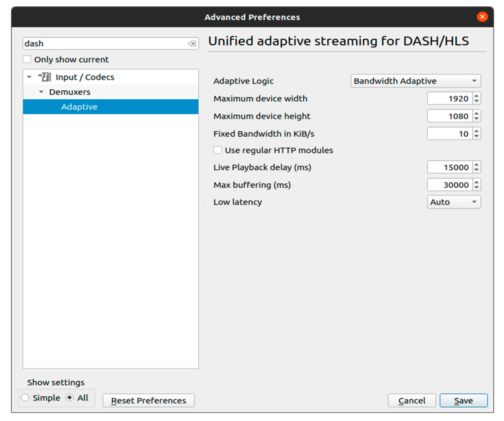Open the Low latency Auto dropdown
Screen dimensions: 504x421
pos(454,202)
